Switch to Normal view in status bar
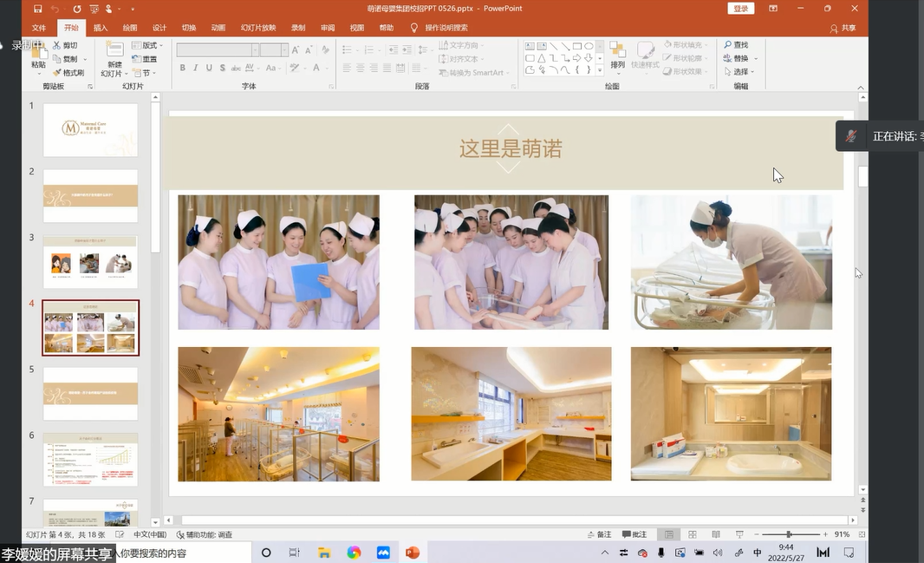Viewport: 924px width, 563px height. click(668, 534)
